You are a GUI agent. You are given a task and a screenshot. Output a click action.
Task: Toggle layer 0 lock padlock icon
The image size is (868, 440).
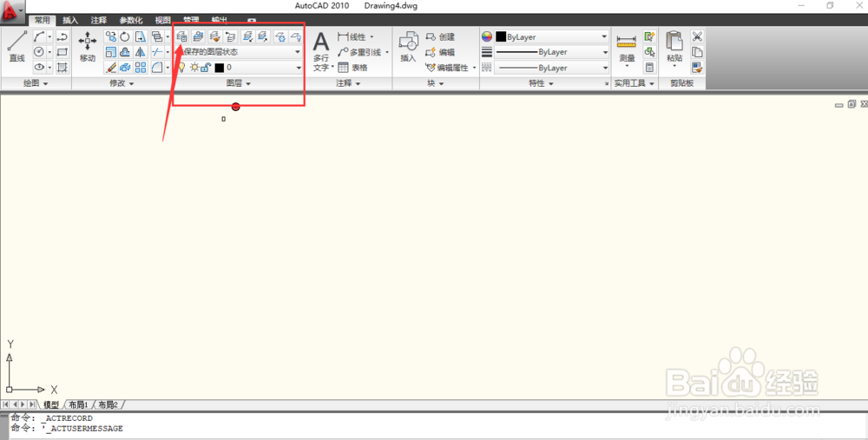(x=206, y=68)
